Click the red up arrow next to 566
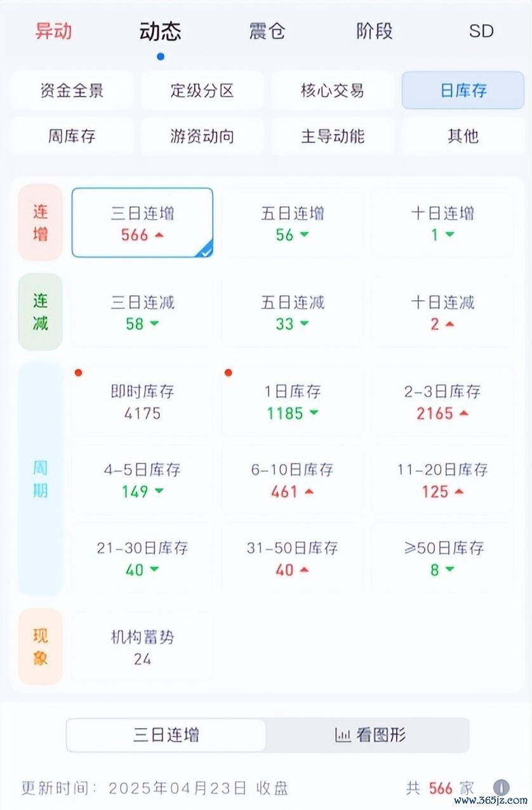This screenshot has height=810, width=532. coord(159,235)
